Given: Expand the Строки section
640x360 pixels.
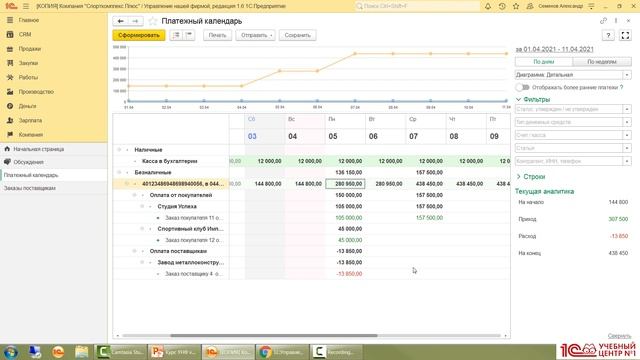Looking at the screenshot, I should coord(531,177).
